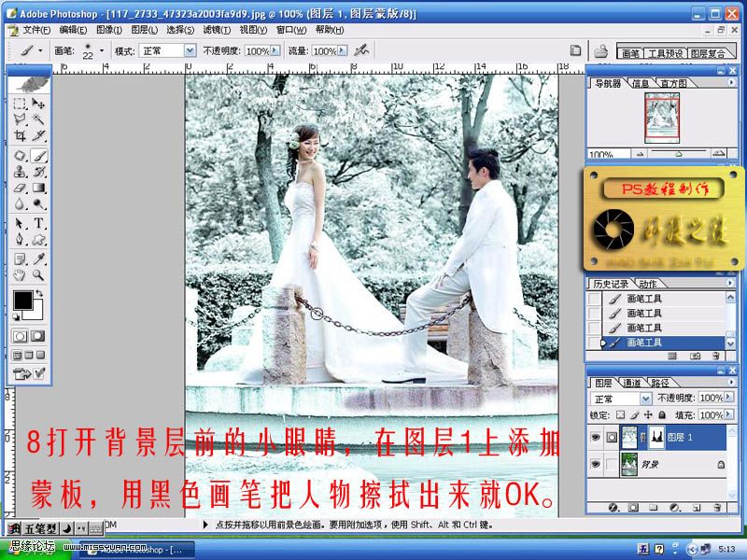Viewport: 747px width, 560px height.
Task: Switch to the 通道 tab
Action: tap(632, 383)
